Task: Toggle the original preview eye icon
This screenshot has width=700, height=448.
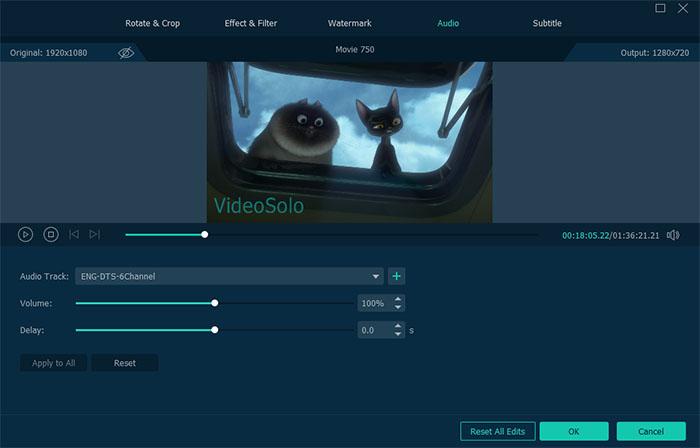Action: click(x=126, y=53)
